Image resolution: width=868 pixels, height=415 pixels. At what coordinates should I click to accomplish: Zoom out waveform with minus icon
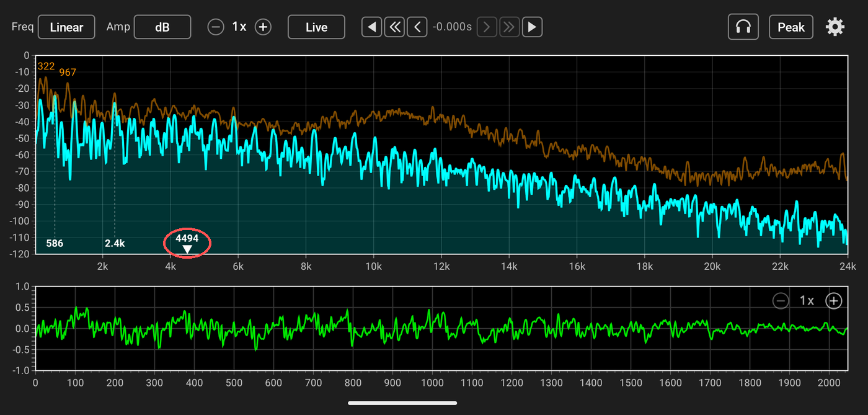click(x=781, y=301)
